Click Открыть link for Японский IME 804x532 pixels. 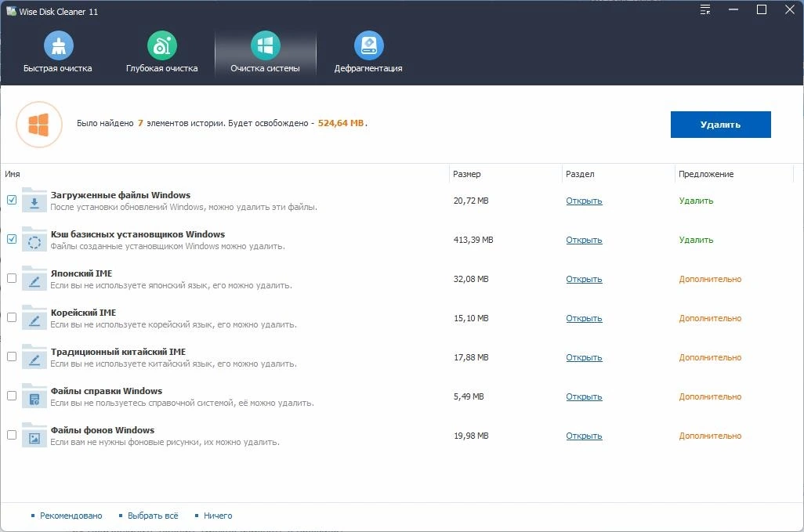pos(584,280)
